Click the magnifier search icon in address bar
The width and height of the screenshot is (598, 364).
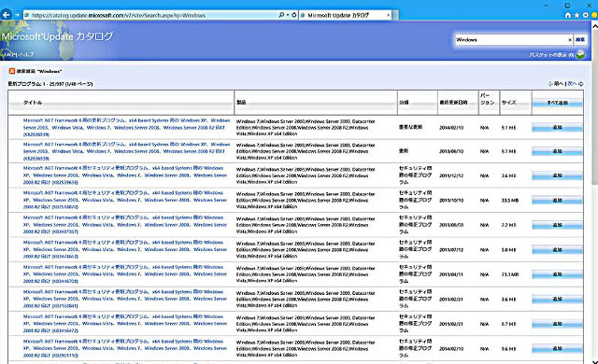(281, 15)
